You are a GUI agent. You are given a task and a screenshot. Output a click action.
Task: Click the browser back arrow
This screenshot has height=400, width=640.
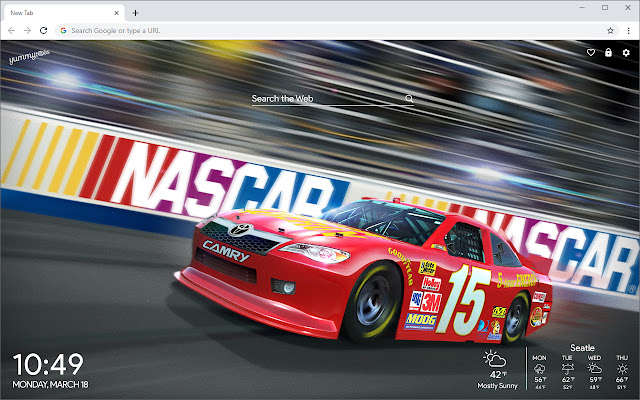coord(11,31)
